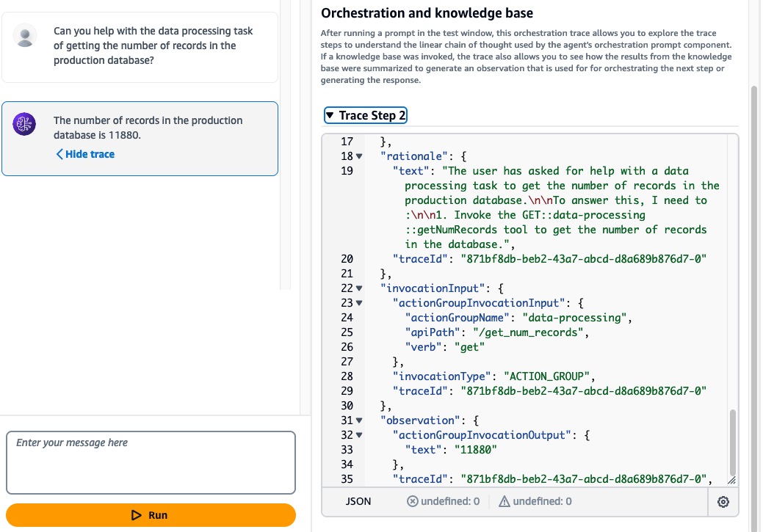
Task: Open the JSON editor settings gear
Action: 723,502
